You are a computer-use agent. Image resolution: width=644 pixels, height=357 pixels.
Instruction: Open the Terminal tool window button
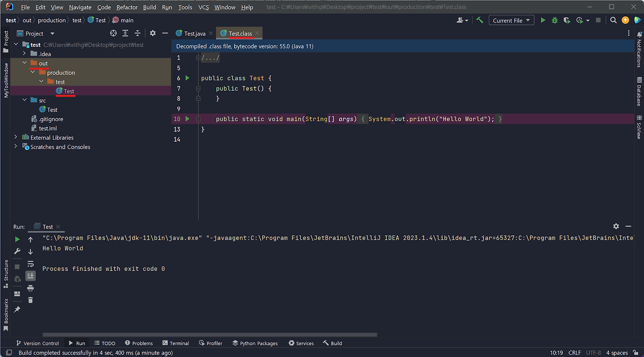[x=176, y=343]
